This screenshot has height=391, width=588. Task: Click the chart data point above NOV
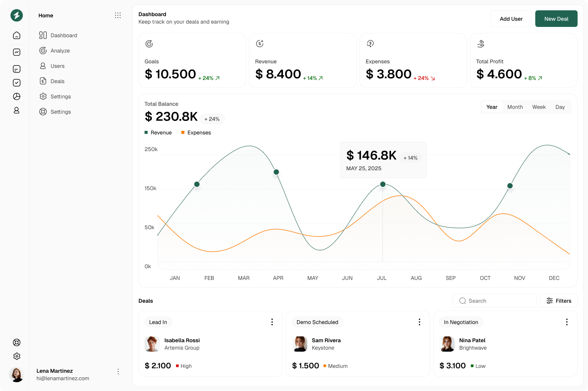510,186
